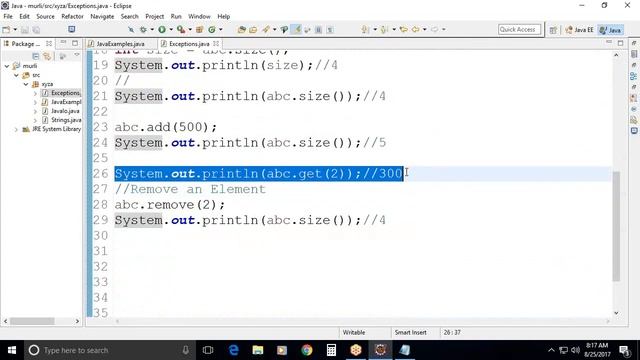
Task: Open the New wizard dropdown arrow
Action: [15, 29]
